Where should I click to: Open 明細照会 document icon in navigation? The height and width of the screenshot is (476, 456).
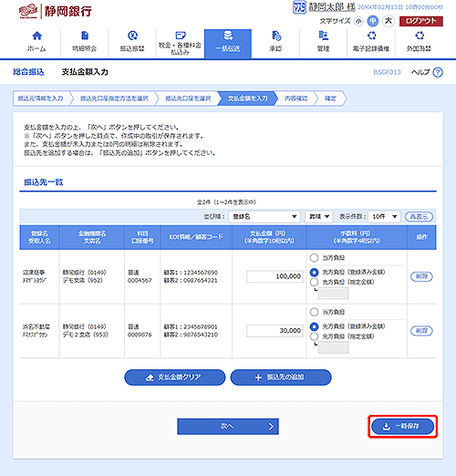pyautogui.click(x=85, y=36)
